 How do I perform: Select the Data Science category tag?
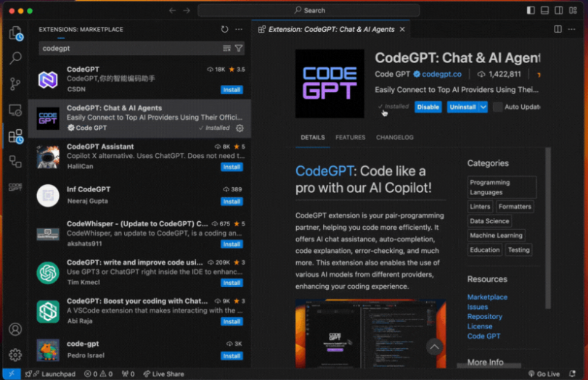489,221
